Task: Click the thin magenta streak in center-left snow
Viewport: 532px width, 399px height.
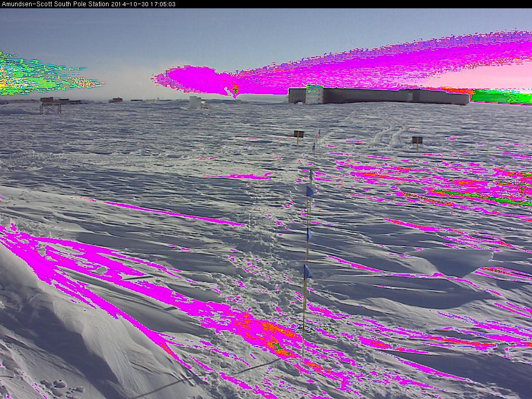Action: coord(177,214)
